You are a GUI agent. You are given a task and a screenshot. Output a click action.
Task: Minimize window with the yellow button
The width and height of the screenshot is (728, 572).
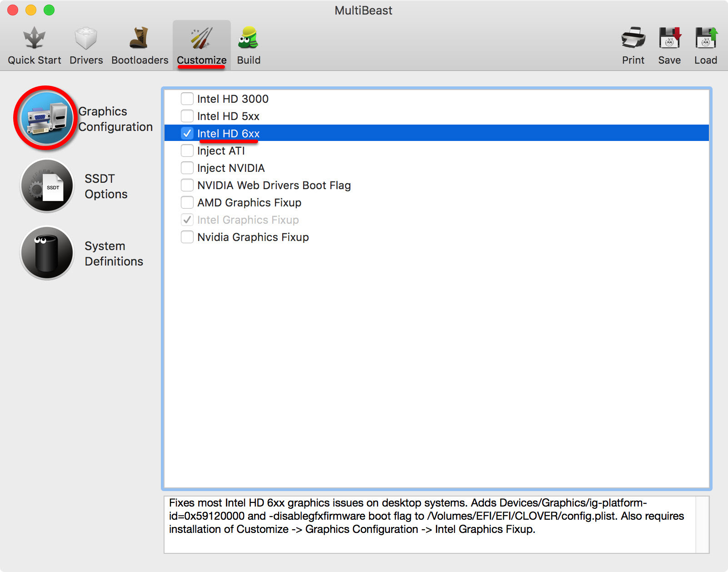coord(31,10)
